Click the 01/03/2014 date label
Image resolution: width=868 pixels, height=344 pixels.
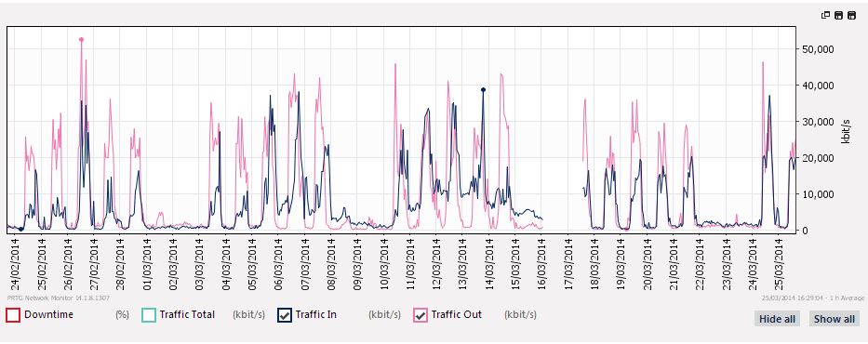pyautogui.click(x=147, y=263)
